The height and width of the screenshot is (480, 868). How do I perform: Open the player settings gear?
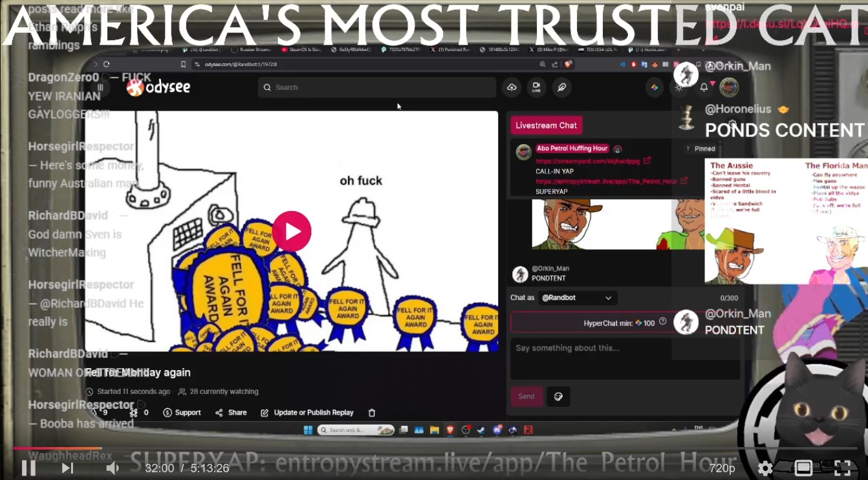[765, 468]
